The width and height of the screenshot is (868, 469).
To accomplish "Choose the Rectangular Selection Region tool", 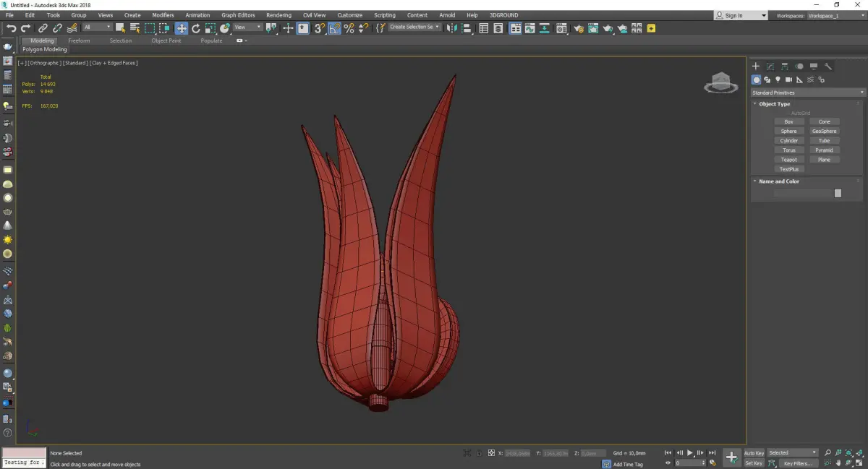I will click(x=150, y=28).
